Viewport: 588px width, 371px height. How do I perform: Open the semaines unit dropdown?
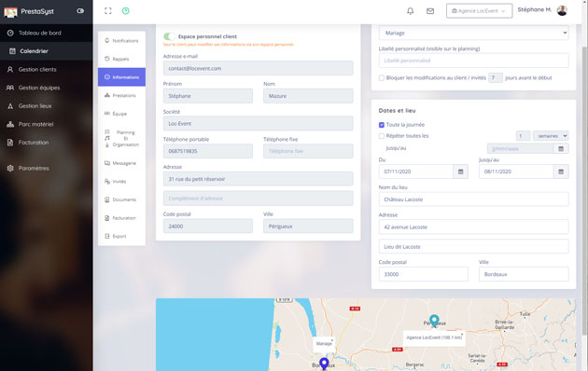[551, 136]
